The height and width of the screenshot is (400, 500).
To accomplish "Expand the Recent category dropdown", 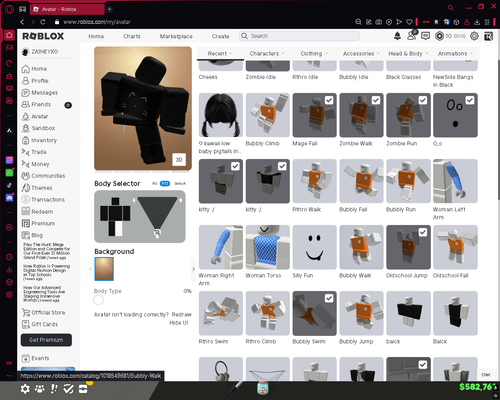I will point(220,53).
